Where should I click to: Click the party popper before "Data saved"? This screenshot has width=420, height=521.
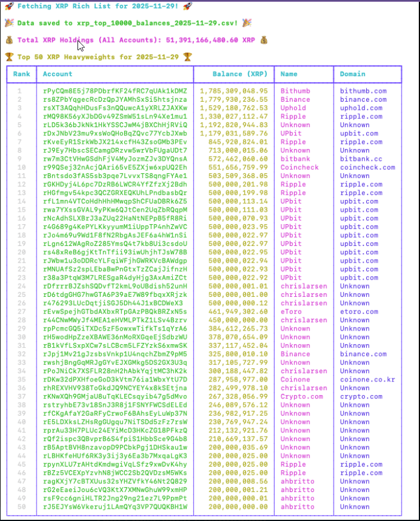[x=9, y=23]
